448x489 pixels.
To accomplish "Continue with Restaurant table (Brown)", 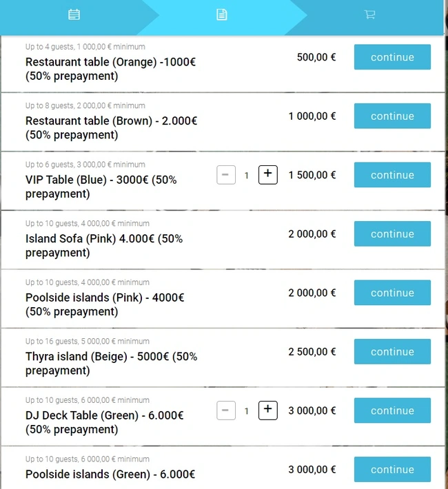I will coord(392,116).
